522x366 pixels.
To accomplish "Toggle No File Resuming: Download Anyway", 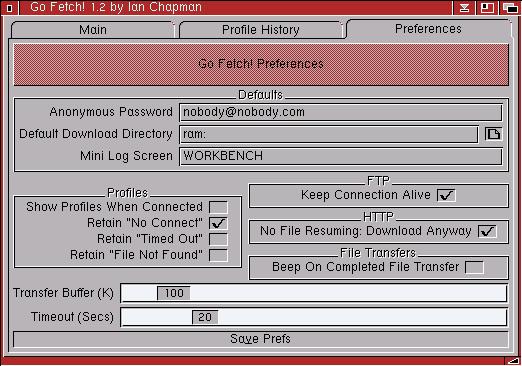I will click(487, 231).
